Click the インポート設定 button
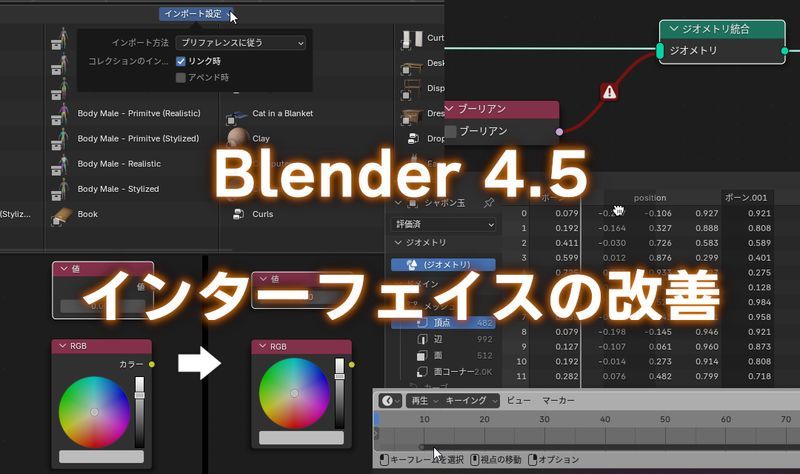This screenshot has height=474, width=800. tap(196, 14)
